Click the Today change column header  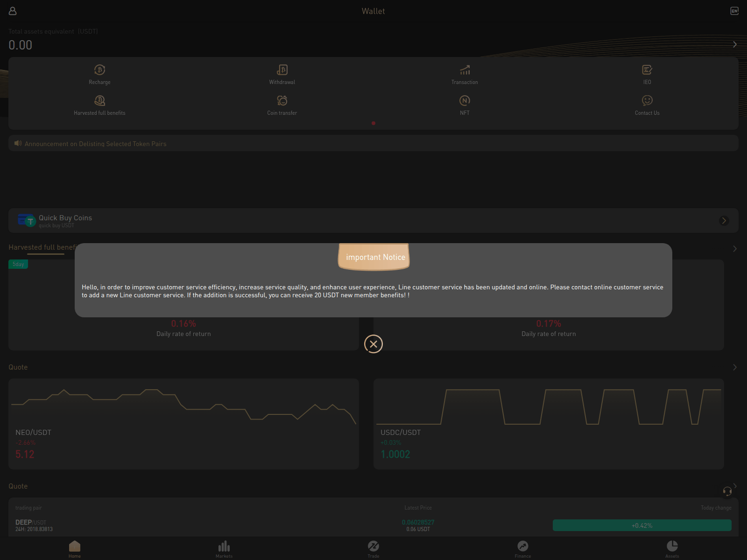pos(716,508)
